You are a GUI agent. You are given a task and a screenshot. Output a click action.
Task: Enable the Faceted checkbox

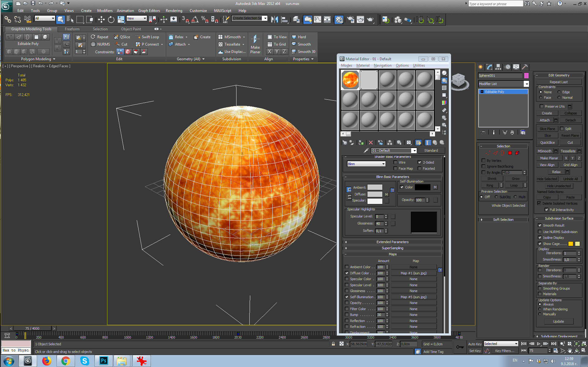(419, 169)
